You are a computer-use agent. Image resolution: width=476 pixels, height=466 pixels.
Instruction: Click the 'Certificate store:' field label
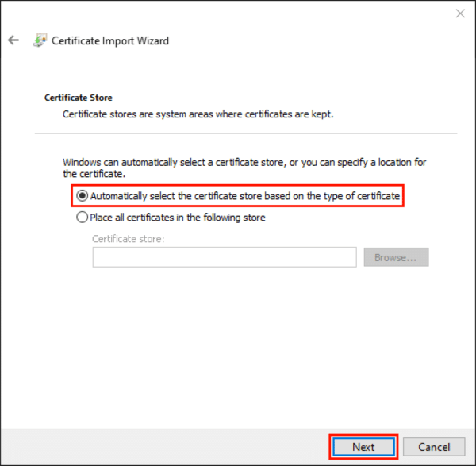point(128,238)
